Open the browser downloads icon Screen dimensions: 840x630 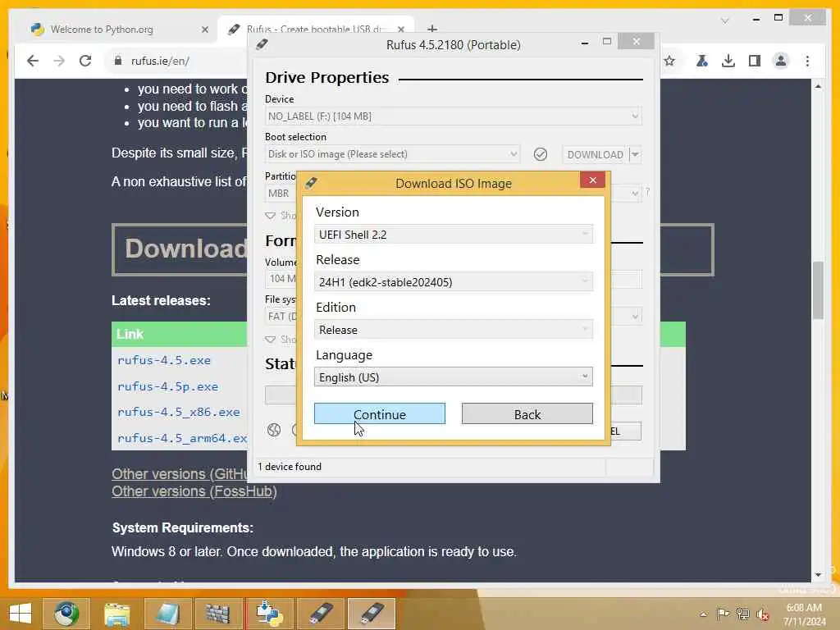coord(728,61)
